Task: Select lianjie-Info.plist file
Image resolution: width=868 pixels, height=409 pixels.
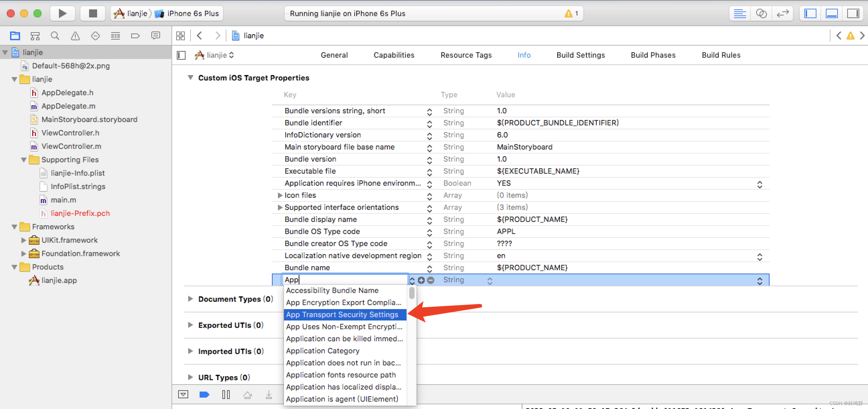Action: (x=77, y=173)
